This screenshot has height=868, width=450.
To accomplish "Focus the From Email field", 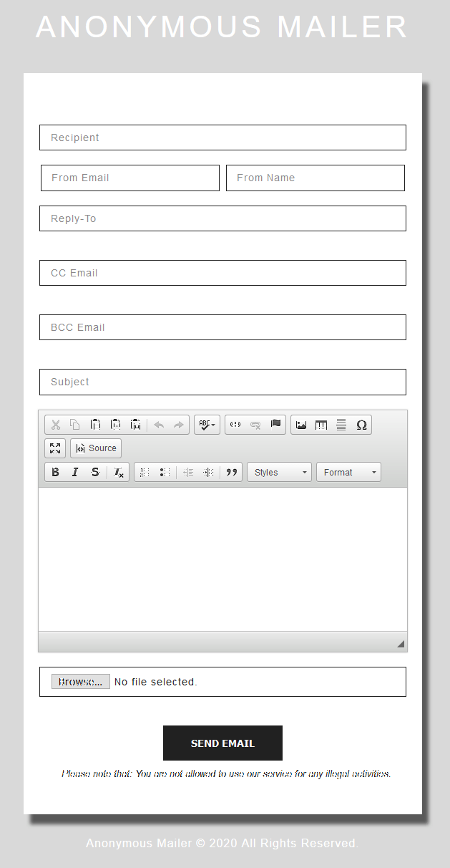I will [x=130, y=178].
